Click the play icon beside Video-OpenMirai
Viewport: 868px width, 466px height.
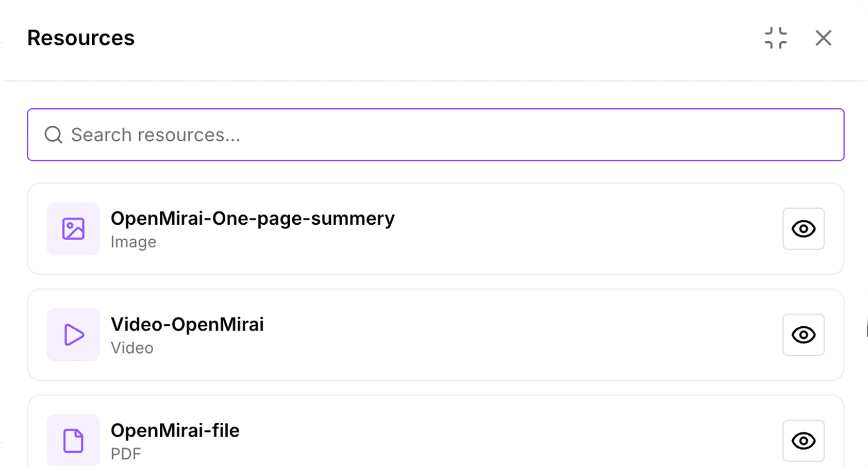[x=73, y=335]
